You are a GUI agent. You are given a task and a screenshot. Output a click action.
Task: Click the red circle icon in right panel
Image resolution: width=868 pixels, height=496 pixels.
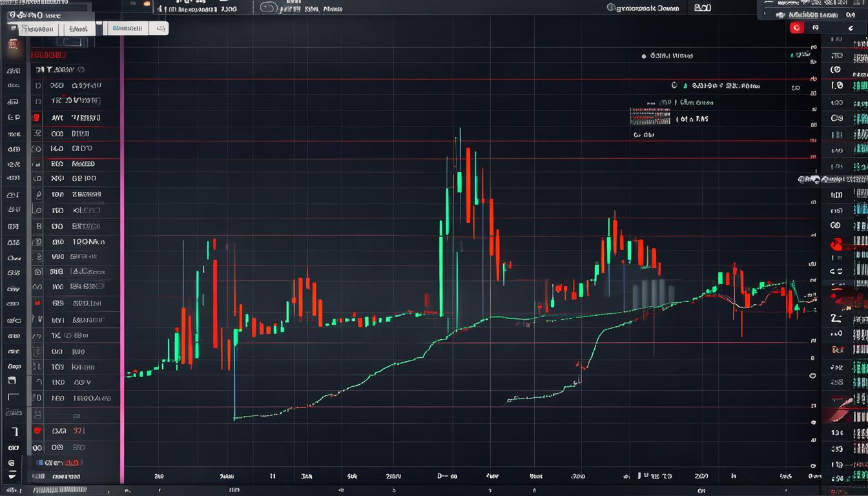pyautogui.click(x=837, y=245)
